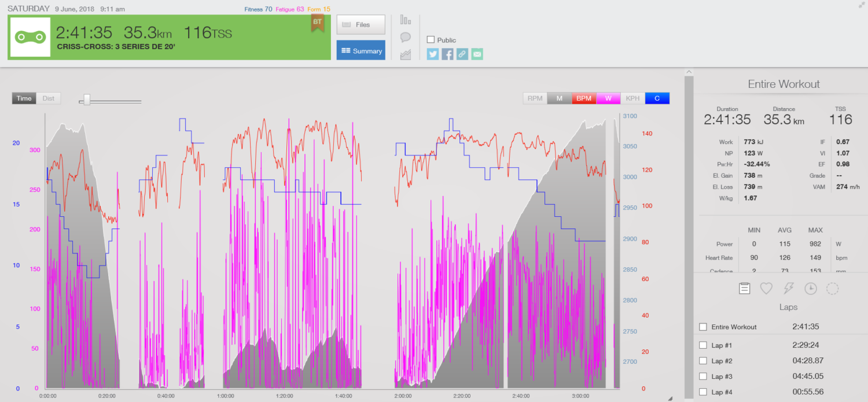The width and height of the screenshot is (868, 402).
Task: Click the 1:00:00 time axis label
Action: [225, 397]
